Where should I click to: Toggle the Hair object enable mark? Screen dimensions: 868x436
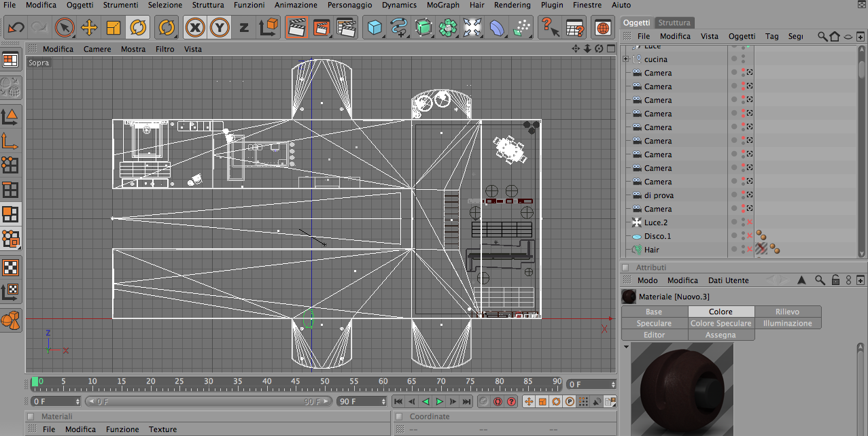point(750,250)
